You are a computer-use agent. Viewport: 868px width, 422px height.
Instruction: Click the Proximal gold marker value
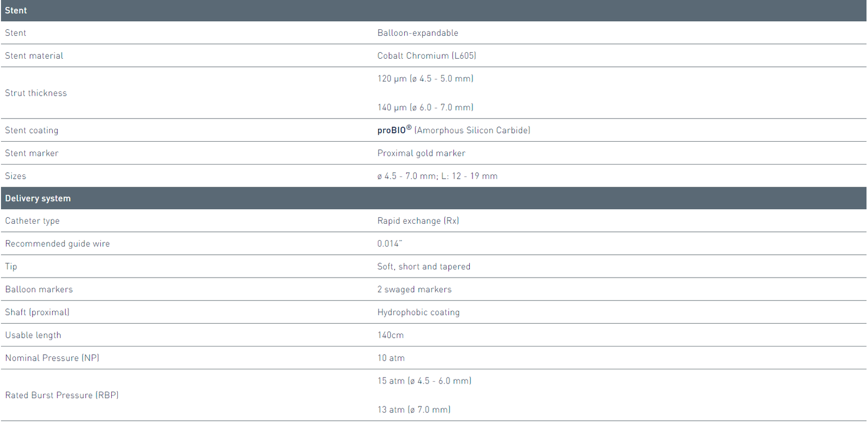(x=421, y=153)
